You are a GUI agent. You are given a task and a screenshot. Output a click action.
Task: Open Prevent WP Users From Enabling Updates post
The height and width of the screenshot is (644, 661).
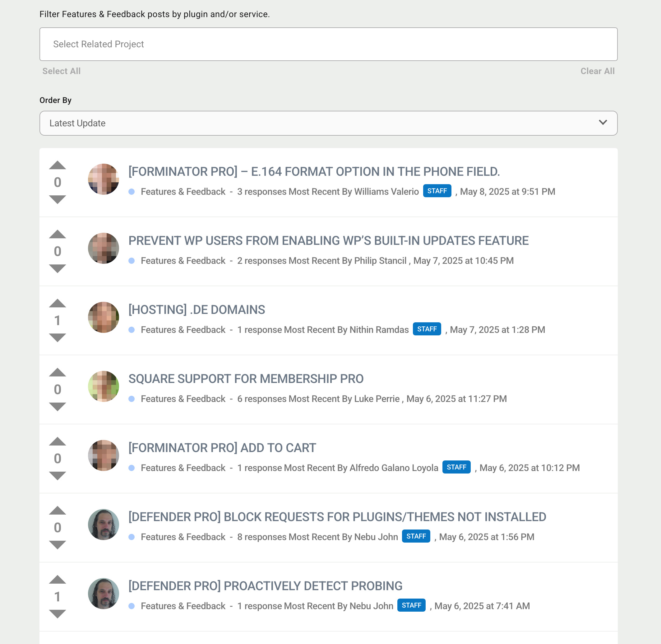click(x=328, y=240)
